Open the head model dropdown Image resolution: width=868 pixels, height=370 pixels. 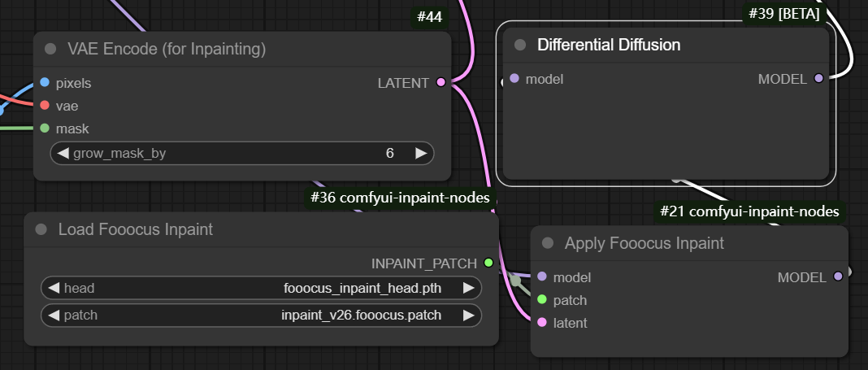tap(260, 288)
